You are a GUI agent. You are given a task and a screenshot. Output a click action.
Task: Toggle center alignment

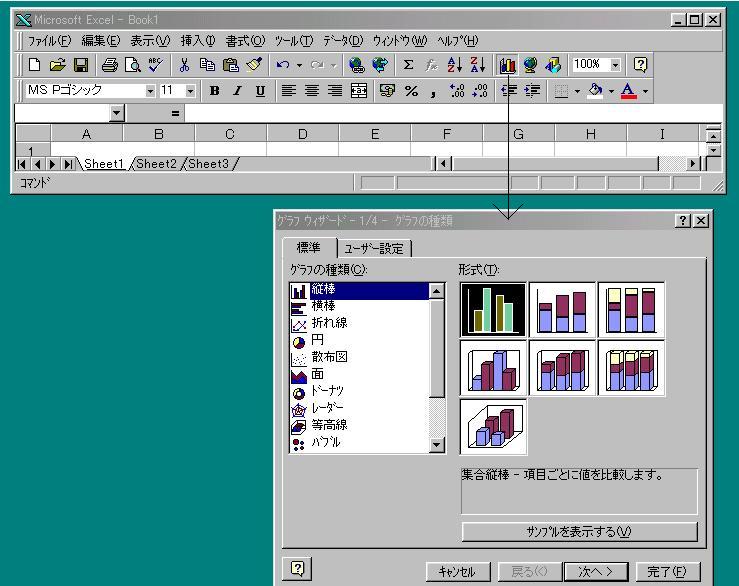312,91
